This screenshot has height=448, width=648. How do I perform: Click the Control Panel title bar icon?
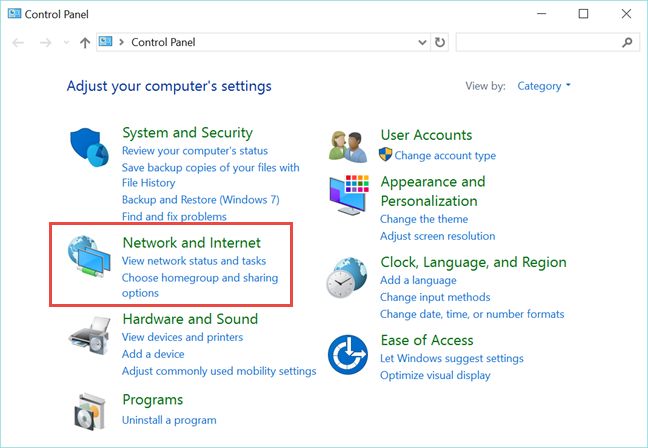click(14, 14)
